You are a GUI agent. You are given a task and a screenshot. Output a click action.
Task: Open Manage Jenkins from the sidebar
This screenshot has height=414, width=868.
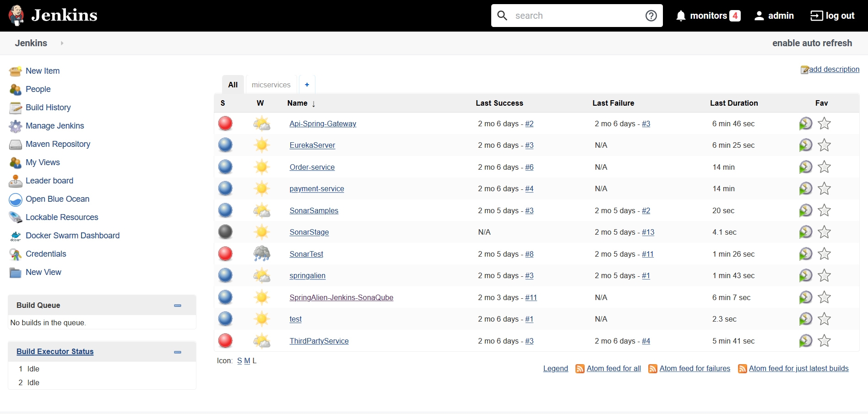pyautogui.click(x=54, y=126)
